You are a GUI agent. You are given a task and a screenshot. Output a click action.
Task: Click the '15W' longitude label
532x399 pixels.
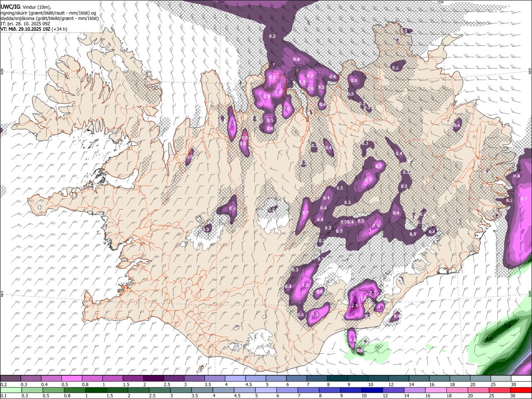coord(441,2)
